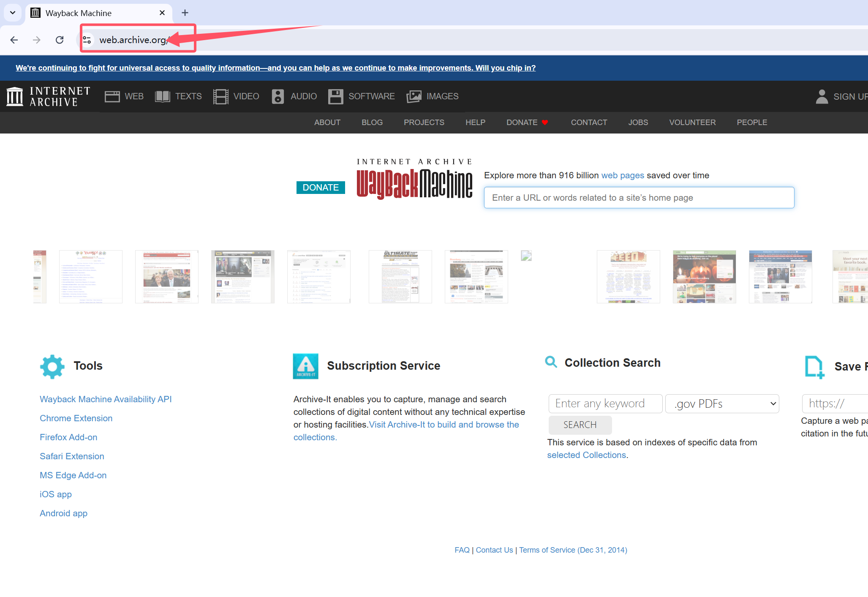Screen dimensions: 868x597
Task: Expand the .gov PDFs collection dropdown
Action: 722,403
